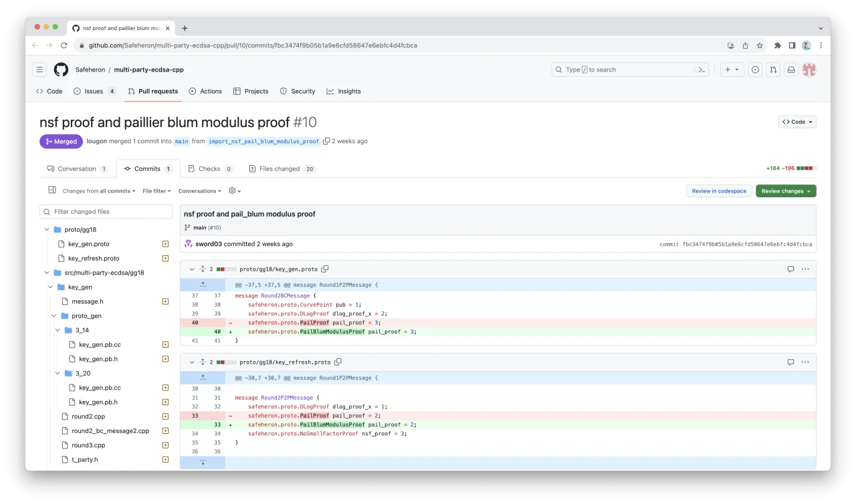
Task: Click Review in codespace button
Action: click(719, 191)
